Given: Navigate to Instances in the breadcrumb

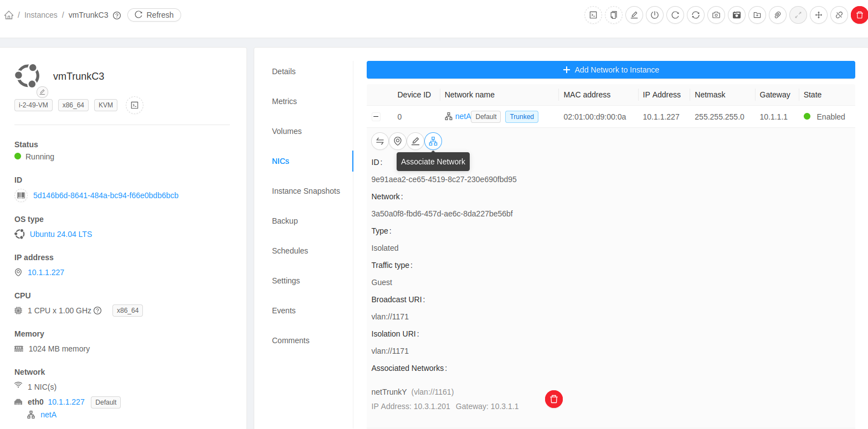Looking at the screenshot, I should 41,15.
